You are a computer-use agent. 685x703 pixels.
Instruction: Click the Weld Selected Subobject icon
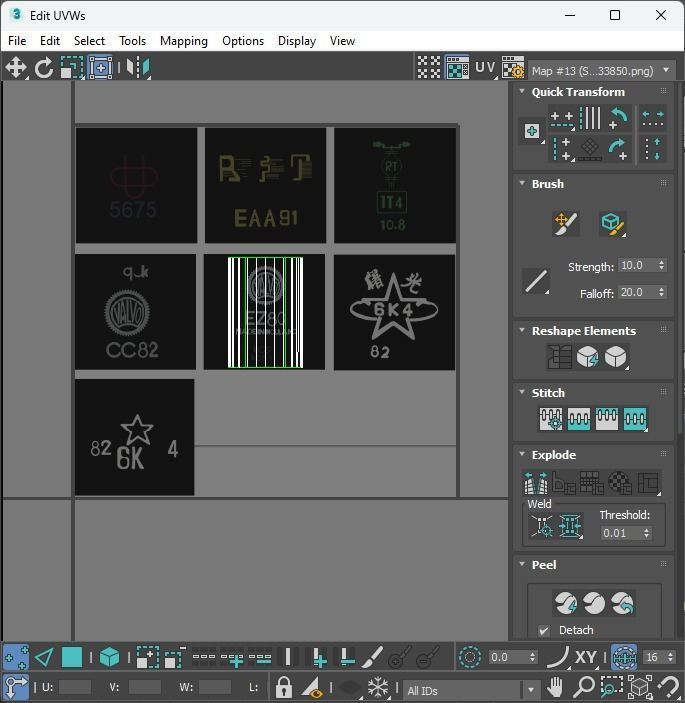coord(570,525)
